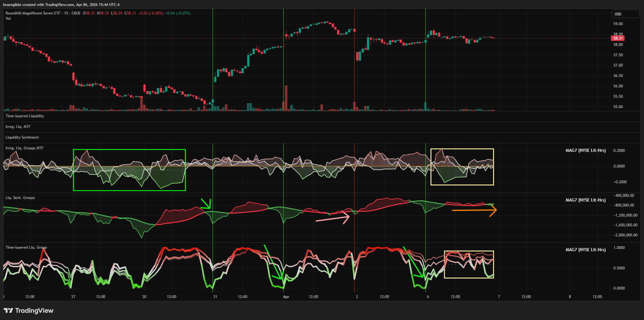Click the Vol indicator label
The width and height of the screenshot is (644, 320).
pos(8,19)
